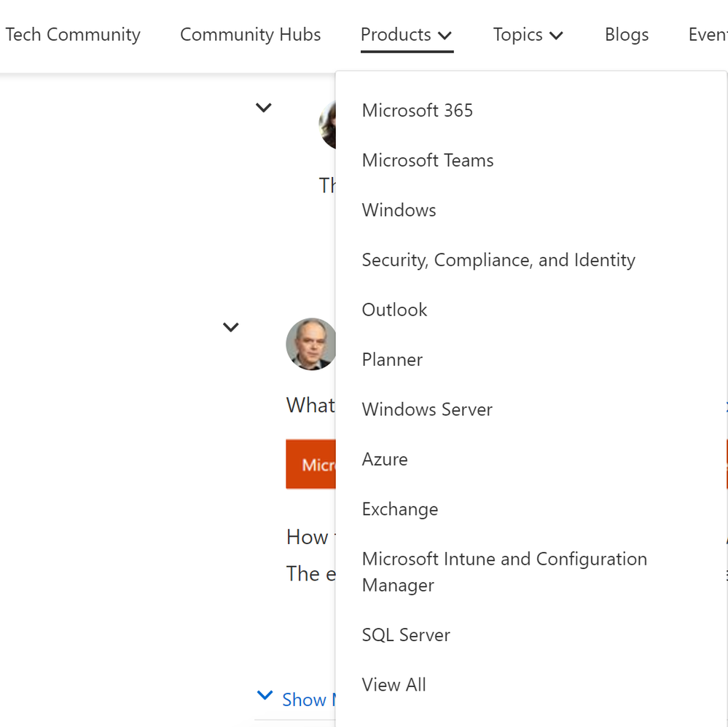Expand the Topics dropdown
The width and height of the screenshot is (728, 727).
tap(528, 35)
